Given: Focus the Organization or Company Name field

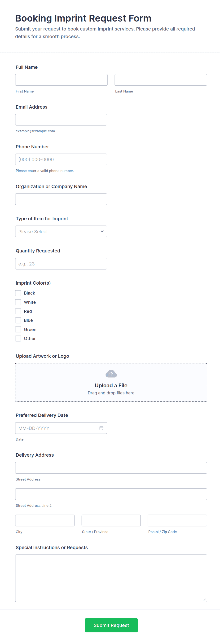Looking at the screenshot, I should click(x=61, y=199).
